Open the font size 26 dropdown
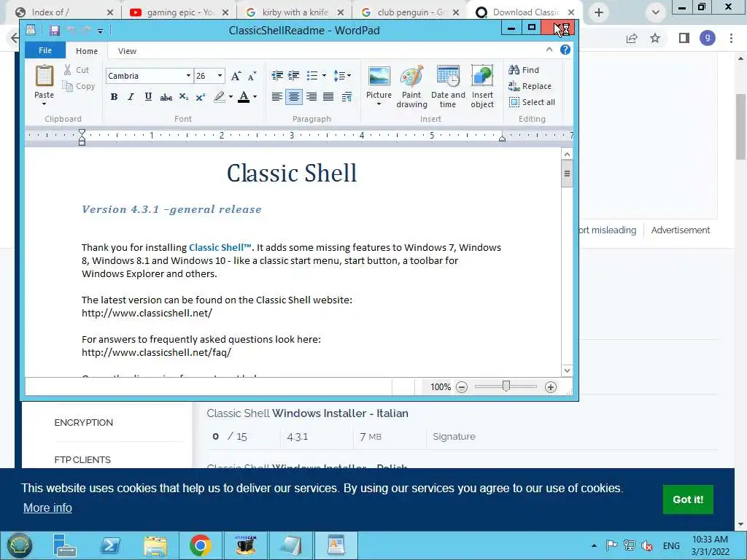The height and width of the screenshot is (560, 747). point(220,76)
